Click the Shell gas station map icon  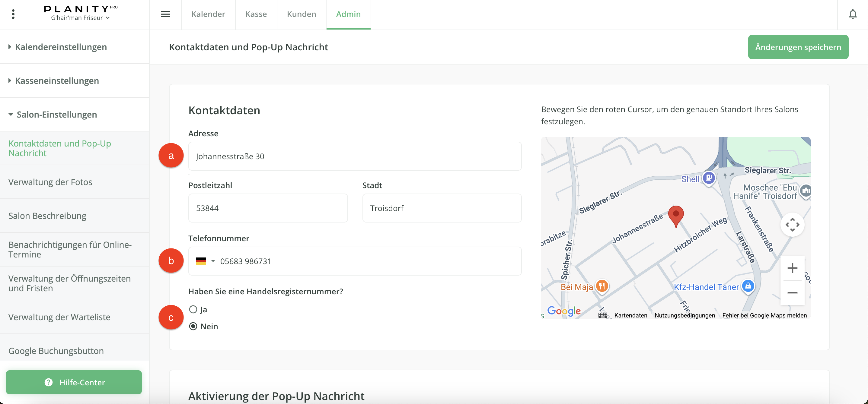(709, 178)
